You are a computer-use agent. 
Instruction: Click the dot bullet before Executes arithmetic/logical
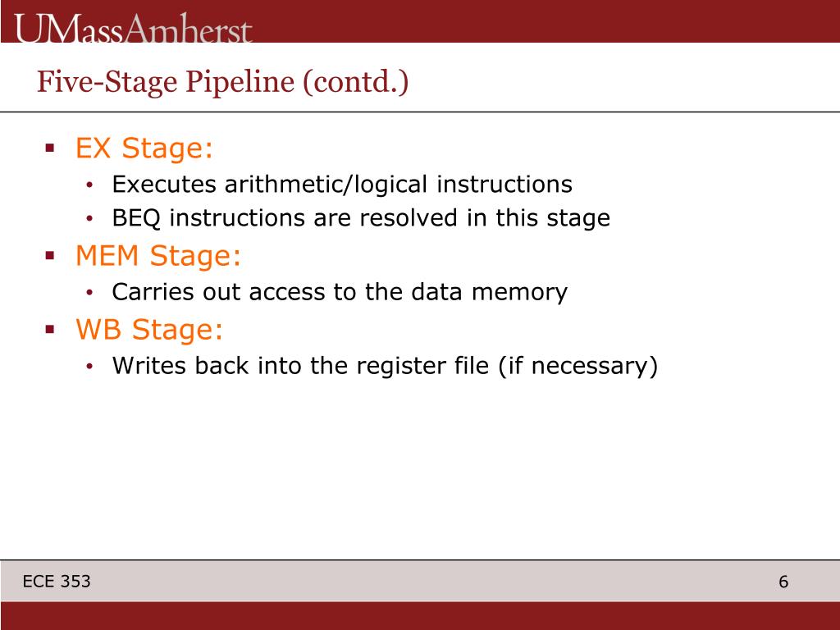[x=89, y=185]
